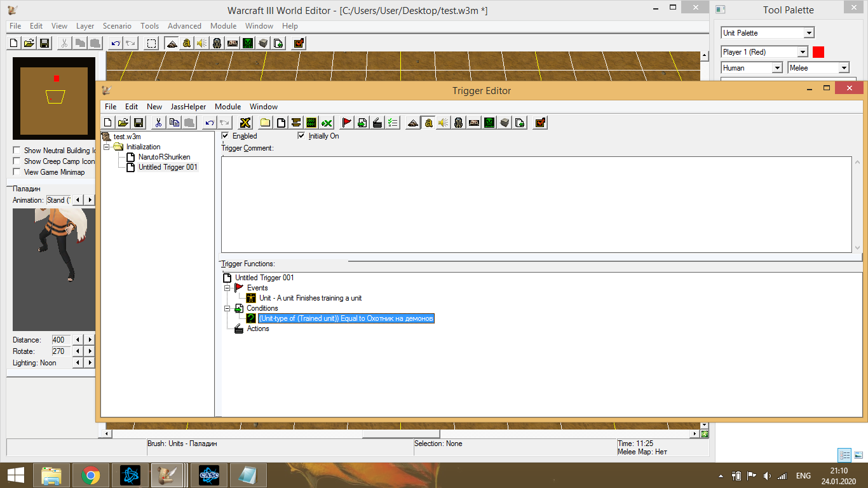Collapse the Events node expander
The image size is (868, 488).
click(227, 288)
